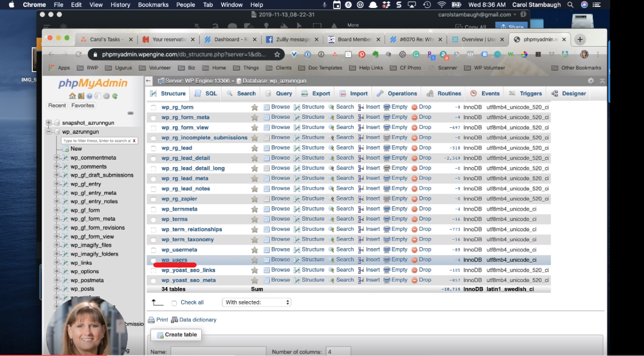Screen dimensions: 644x356
Task: Toggle favorite star for wp_users
Action: click(255, 260)
